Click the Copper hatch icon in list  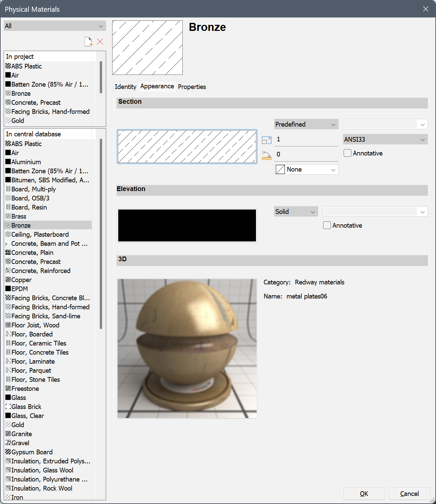[8, 280]
